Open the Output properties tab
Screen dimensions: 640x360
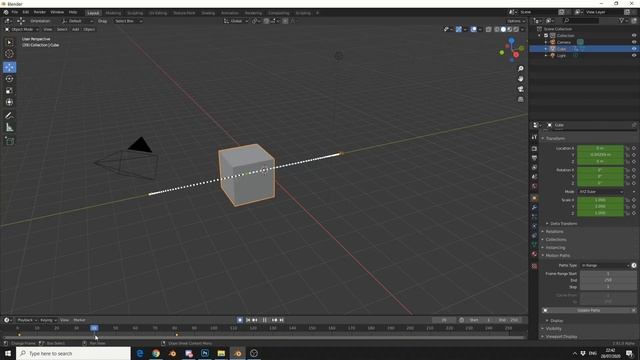point(534,158)
